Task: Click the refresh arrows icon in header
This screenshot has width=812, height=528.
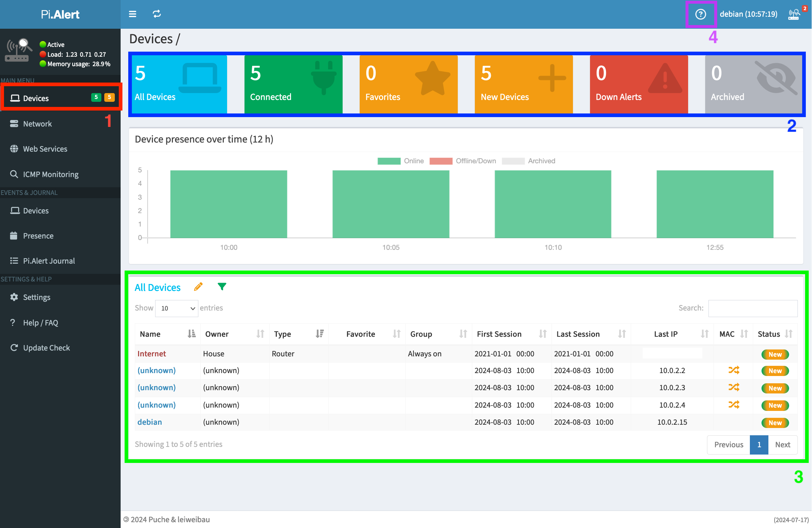Action: coord(157,14)
